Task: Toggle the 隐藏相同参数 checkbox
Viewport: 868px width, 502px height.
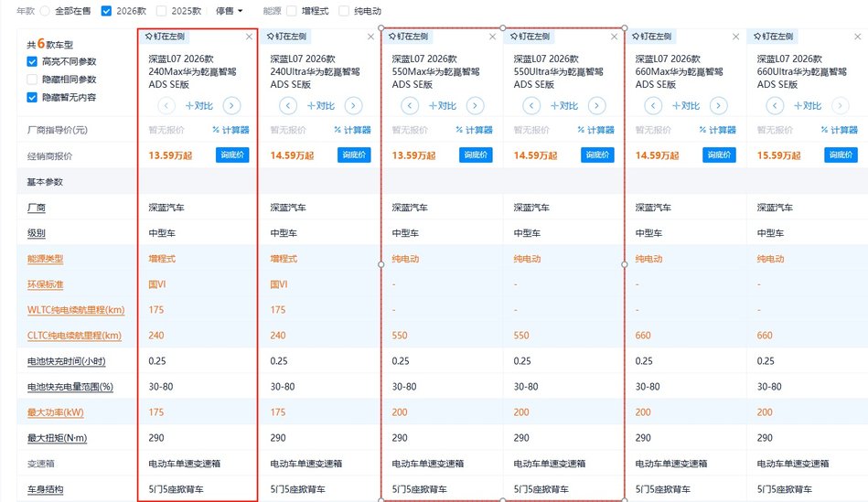Action: tap(32, 80)
